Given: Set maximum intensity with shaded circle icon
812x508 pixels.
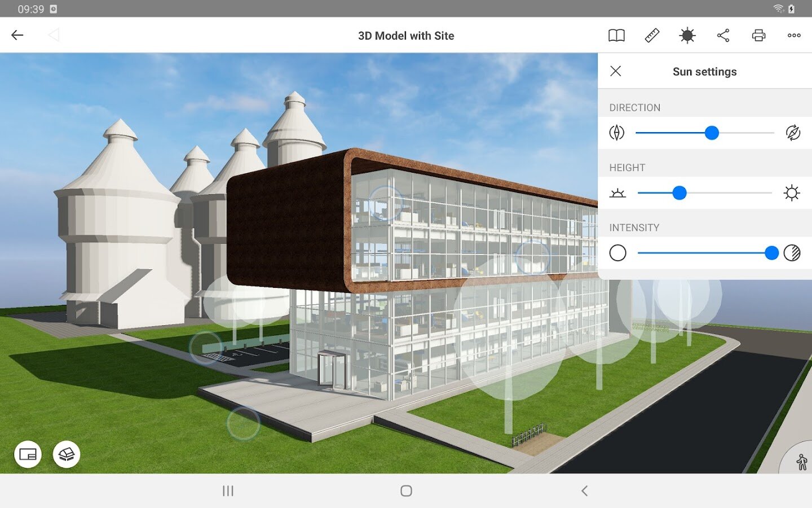Looking at the screenshot, I should (793, 253).
